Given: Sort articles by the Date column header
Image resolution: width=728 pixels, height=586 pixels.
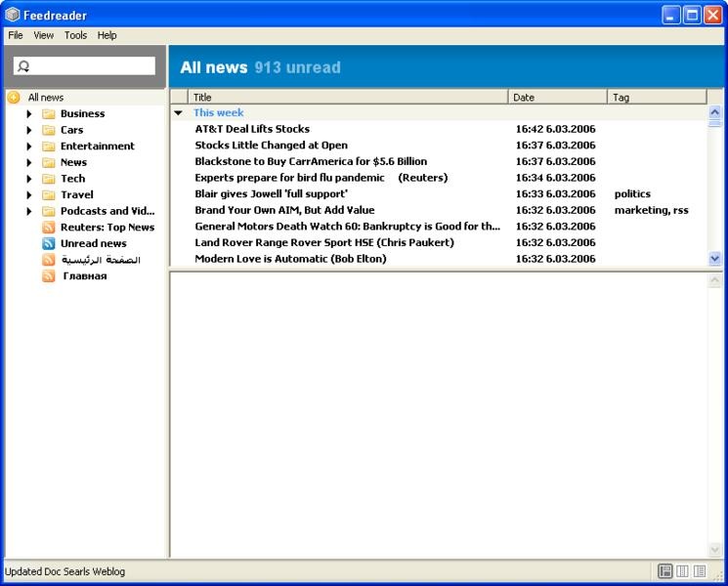Looking at the screenshot, I should click(x=557, y=97).
